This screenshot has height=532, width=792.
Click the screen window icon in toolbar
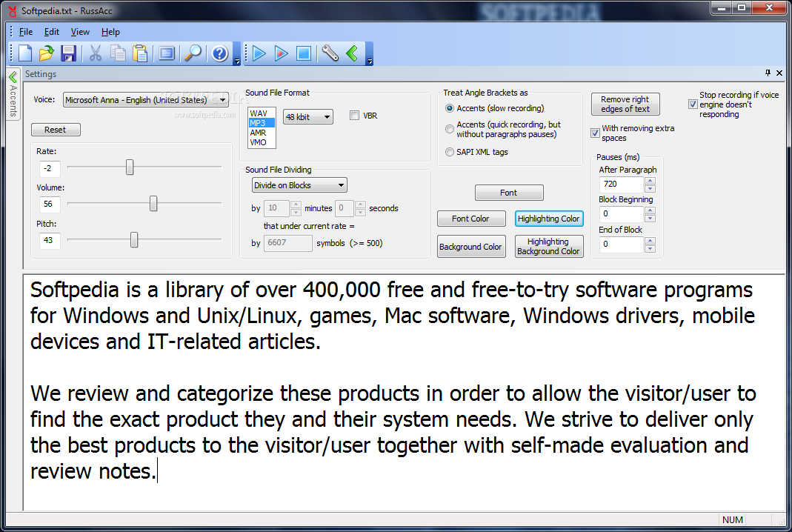point(167,53)
